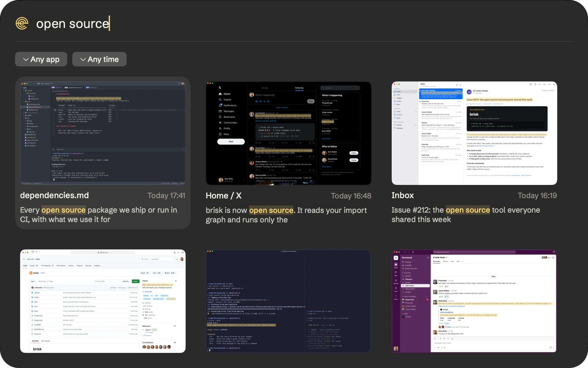Open the Home / X screenshot thumbnail

coord(288,133)
